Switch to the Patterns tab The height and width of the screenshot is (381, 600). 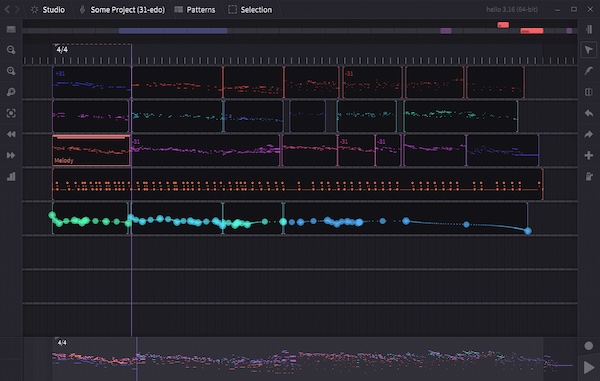[195, 10]
